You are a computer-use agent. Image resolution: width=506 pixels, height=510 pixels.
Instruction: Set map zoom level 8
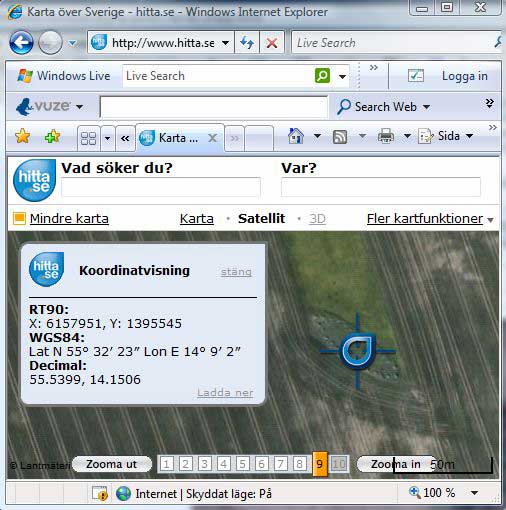click(x=299, y=464)
